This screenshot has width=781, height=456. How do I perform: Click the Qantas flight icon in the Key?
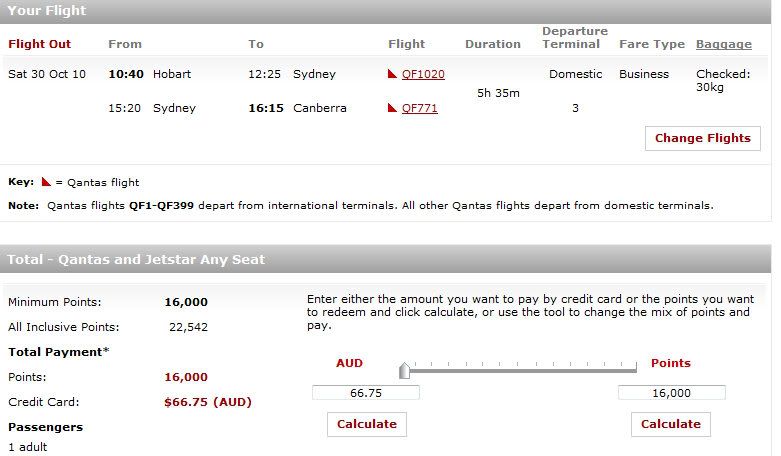[46, 182]
